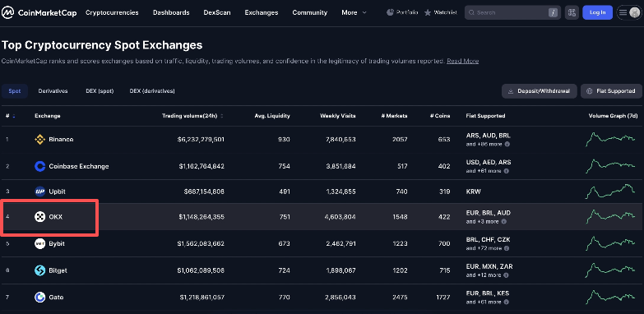Switch to the DEX (spot) tab
644x314 pixels.
100,91
